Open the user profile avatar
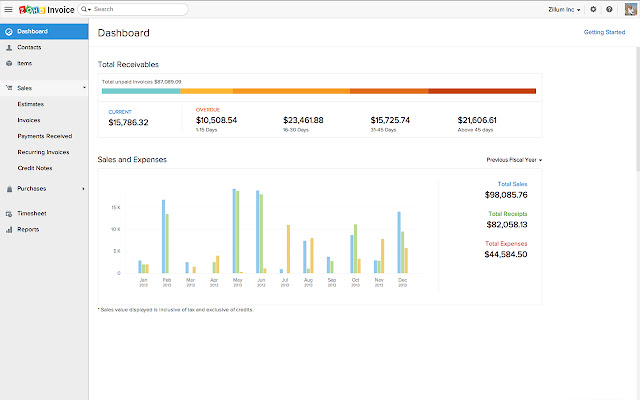The height and width of the screenshot is (400, 640). [631, 9]
